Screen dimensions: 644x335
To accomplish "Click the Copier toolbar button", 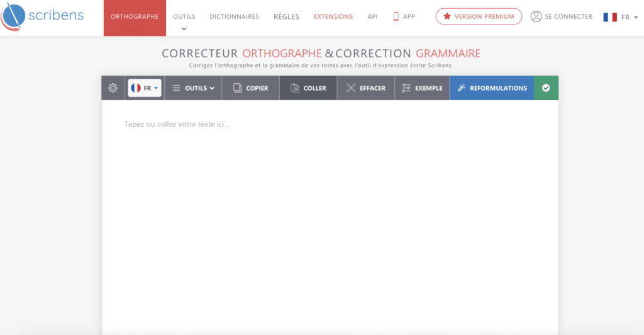I will pyautogui.click(x=250, y=88).
